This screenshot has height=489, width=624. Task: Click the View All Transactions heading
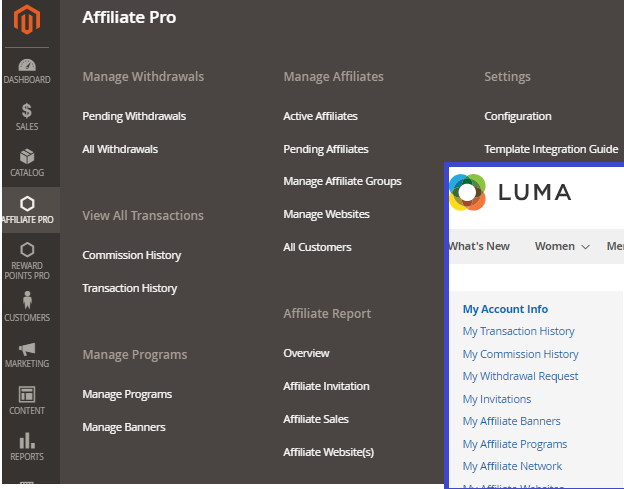point(143,216)
